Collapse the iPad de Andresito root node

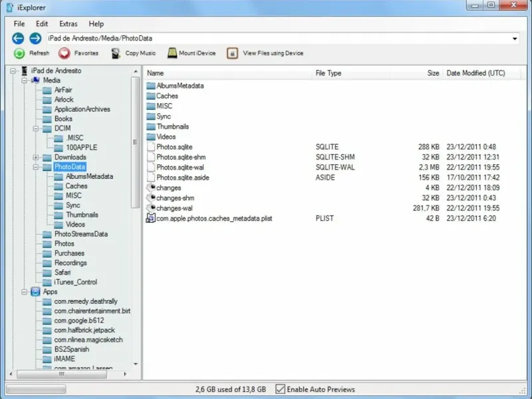[x=13, y=71]
